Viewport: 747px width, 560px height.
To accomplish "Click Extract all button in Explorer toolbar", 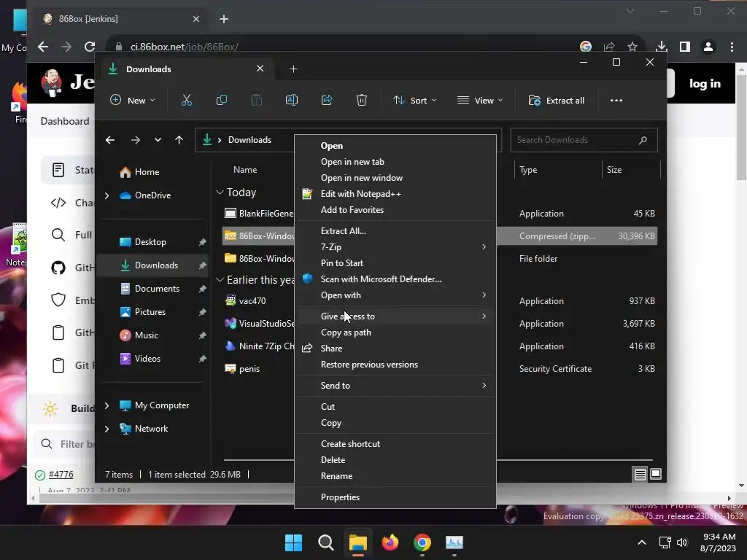I will click(557, 101).
